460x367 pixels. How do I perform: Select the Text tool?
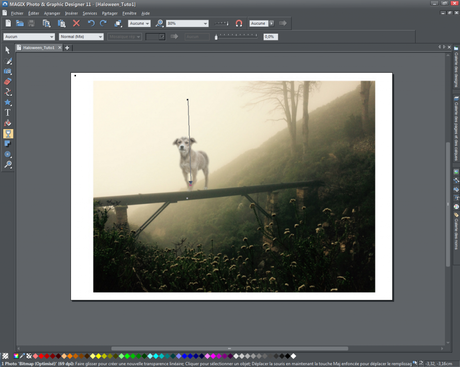point(8,113)
